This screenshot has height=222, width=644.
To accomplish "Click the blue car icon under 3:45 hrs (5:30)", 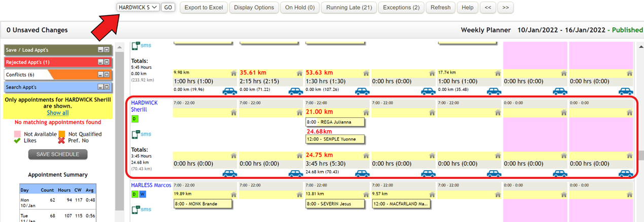I will pyautogui.click(x=362, y=173).
